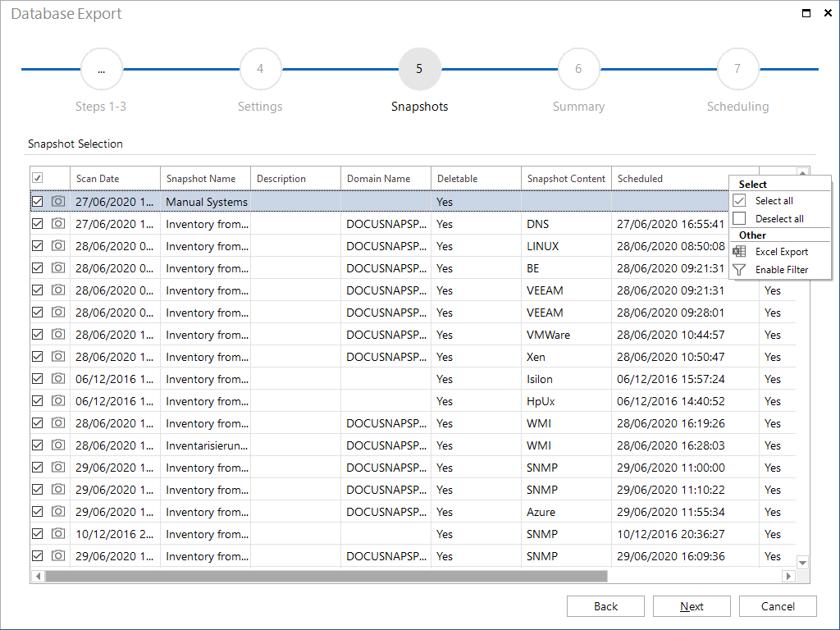Uncheck the VMWare snapshot checkbox
The width and height of the screenshot is (840, 630).
(x=38, y=335)
